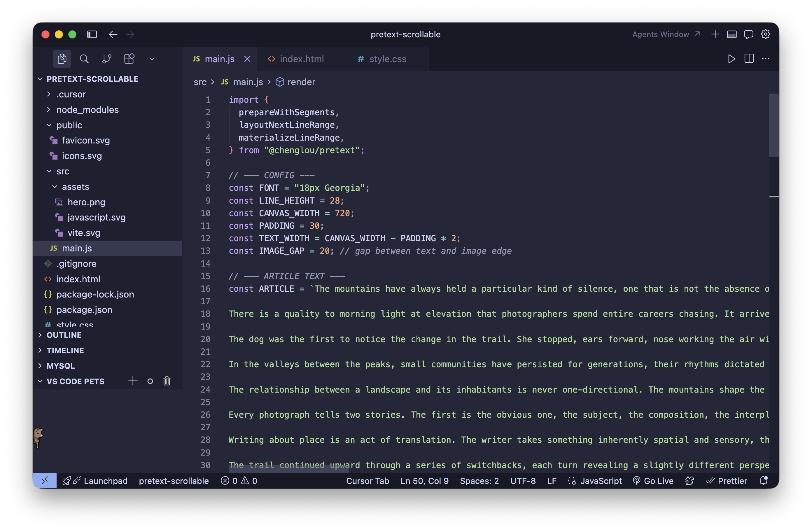The width and height of the screenshot is (812, 532).
Task: Run code with the play icon
Action: click(x=731, y=59)
